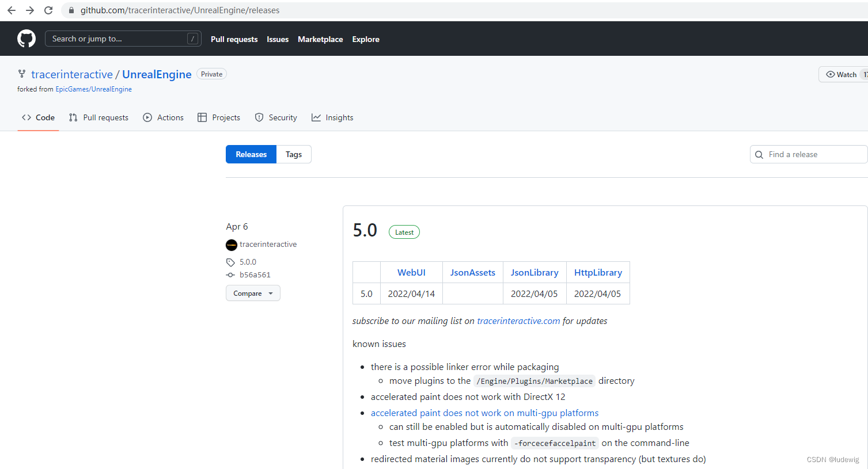
Task: Click the browser address bar URL
Action: pos(180,10)
